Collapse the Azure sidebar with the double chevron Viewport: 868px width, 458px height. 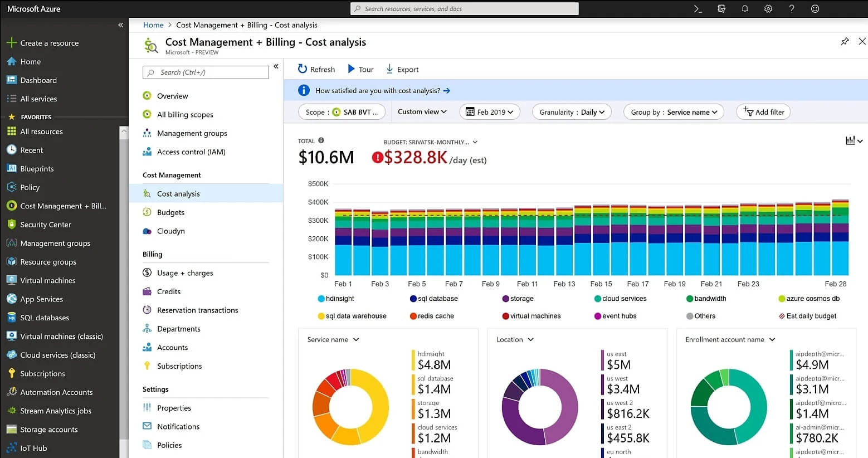120,25
